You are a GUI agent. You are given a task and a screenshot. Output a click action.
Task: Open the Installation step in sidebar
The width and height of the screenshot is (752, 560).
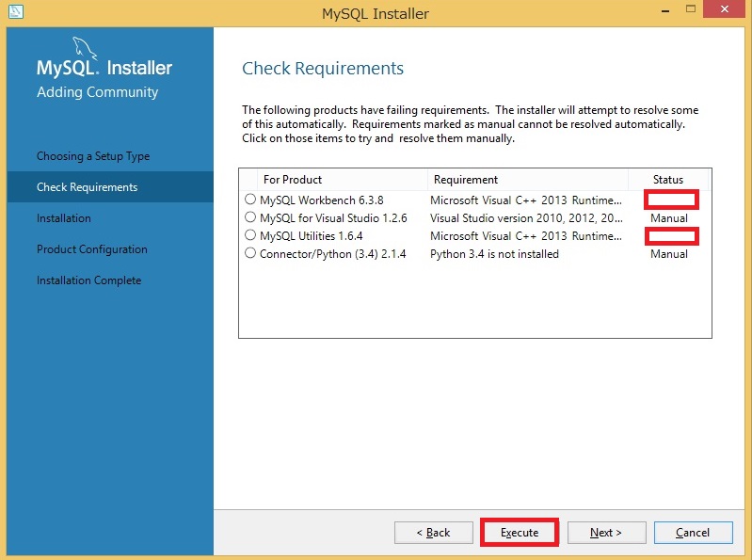(x=64, y=218)
